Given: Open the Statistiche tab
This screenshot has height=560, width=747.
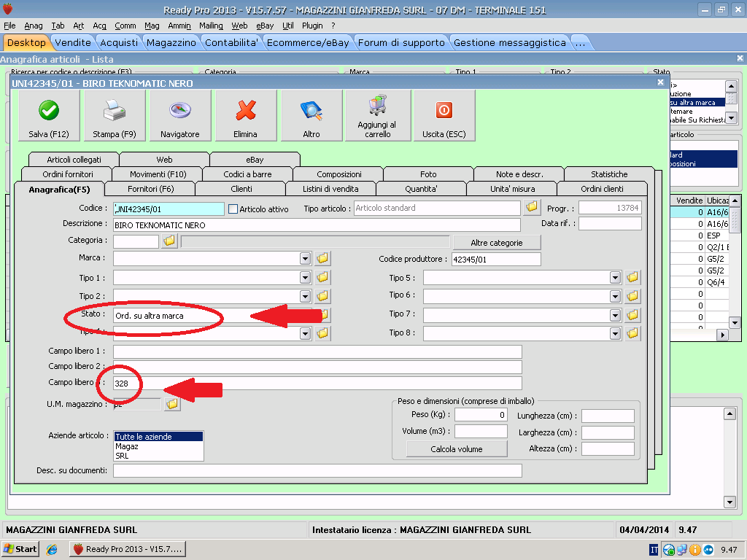Looking at the screenshot, I should 609,174.
